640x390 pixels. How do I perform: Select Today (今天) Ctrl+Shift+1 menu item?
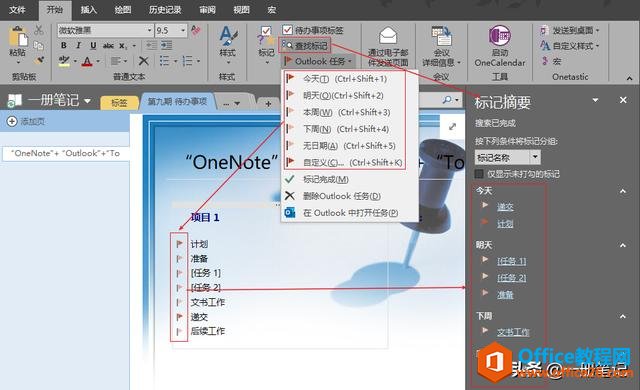click(350, 79)
